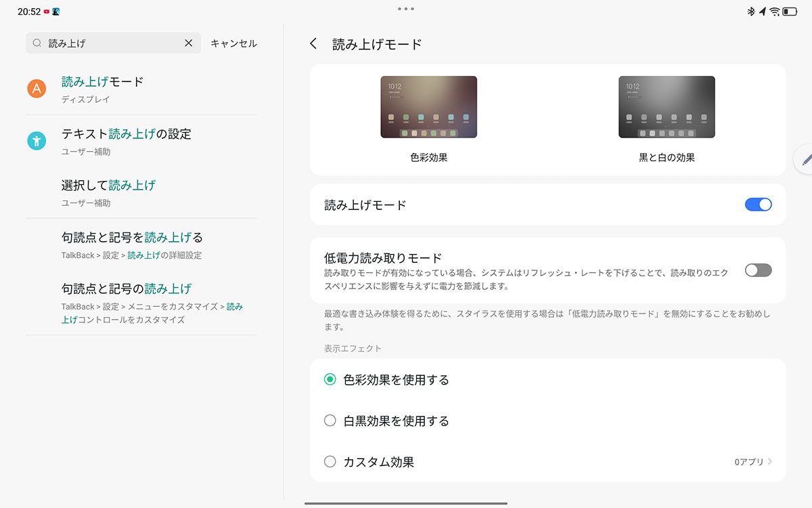Image resolution: width=812 pixels, height=508 pixels.
Task: Click the teal accessibility icon for テキスト読み上げの設定
Action: pyautogui.click(x=36, y=142)
